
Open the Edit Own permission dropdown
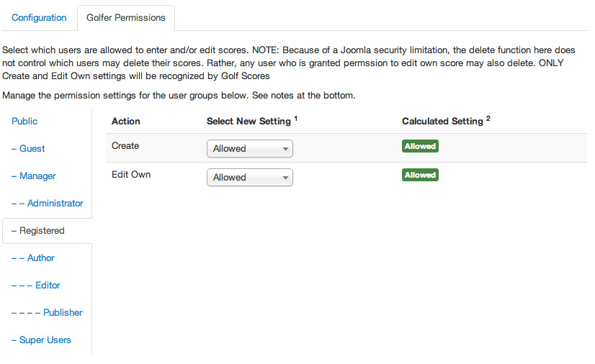tap(250, 177)
